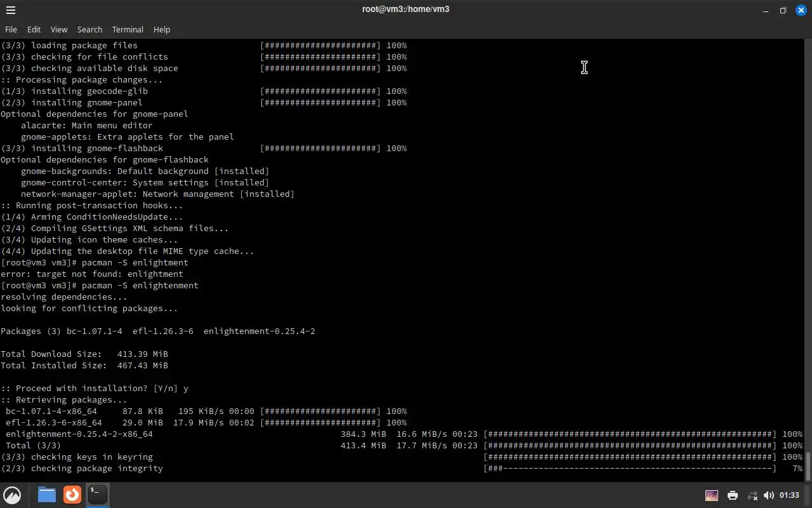The width and height of the screenshot is (812, 508).
Task: Click '(3/3) checking available disk space' line
Action: (204, 69)
